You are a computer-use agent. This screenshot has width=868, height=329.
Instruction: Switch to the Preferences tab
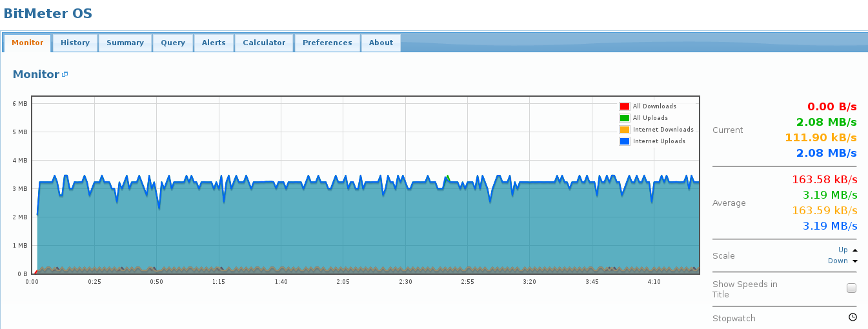(327, 43)
